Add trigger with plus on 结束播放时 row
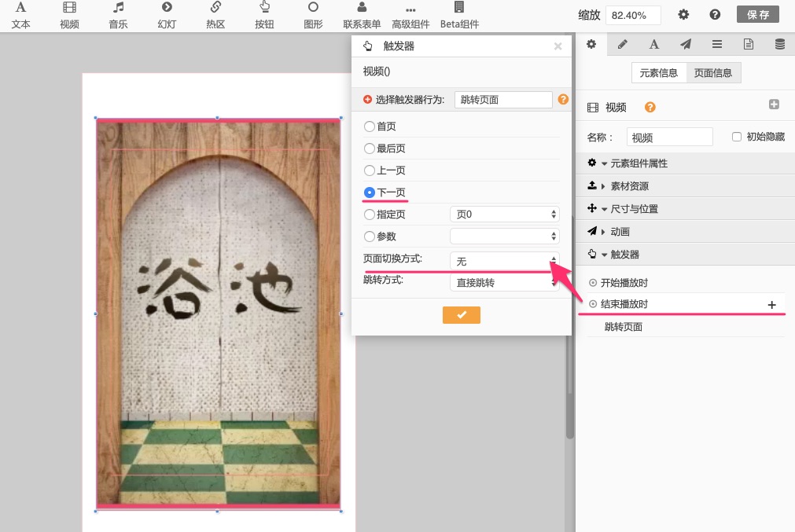This screenshot has width=795, height=532. (771, 305)
